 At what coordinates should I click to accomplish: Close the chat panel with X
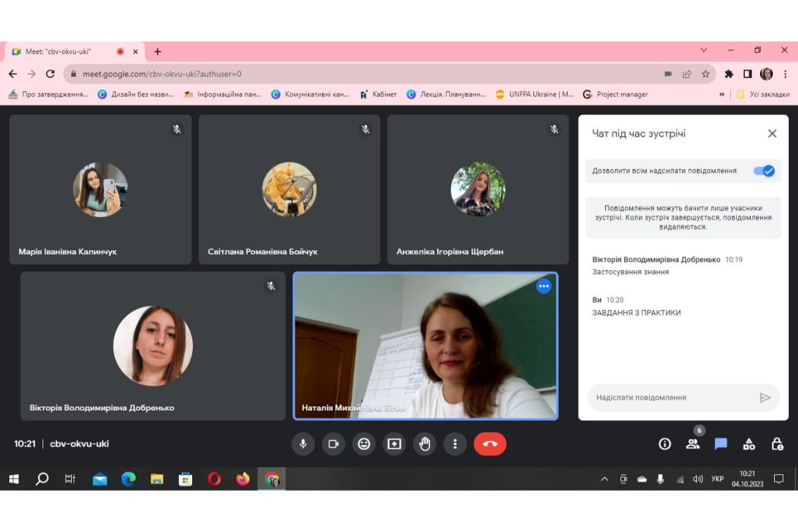point(772,134)
